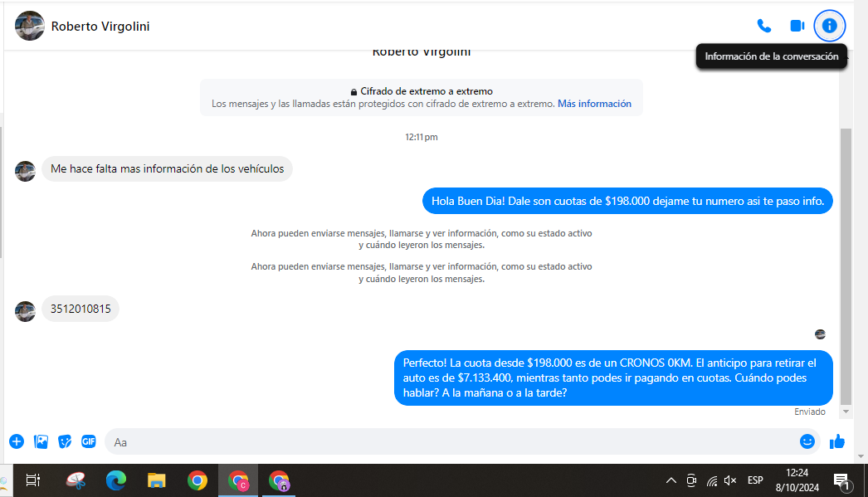Click avatar beside 'Me hace falta' message
This screenshot has width=868, height=497.
coord(25,171)
